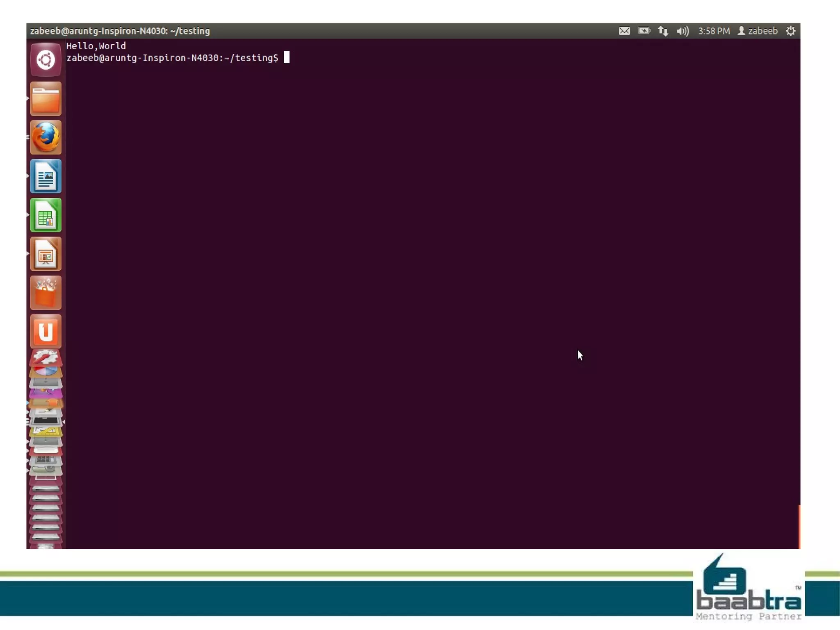Viewport: 840px width, 630px height.
Task: Open the zabeeb user account menu
Action: pos(758,31)
